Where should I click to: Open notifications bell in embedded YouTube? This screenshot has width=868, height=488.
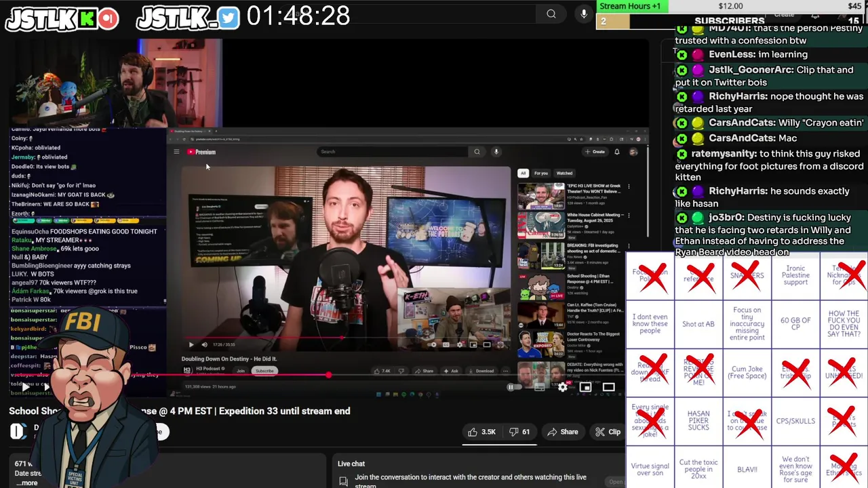617,152
